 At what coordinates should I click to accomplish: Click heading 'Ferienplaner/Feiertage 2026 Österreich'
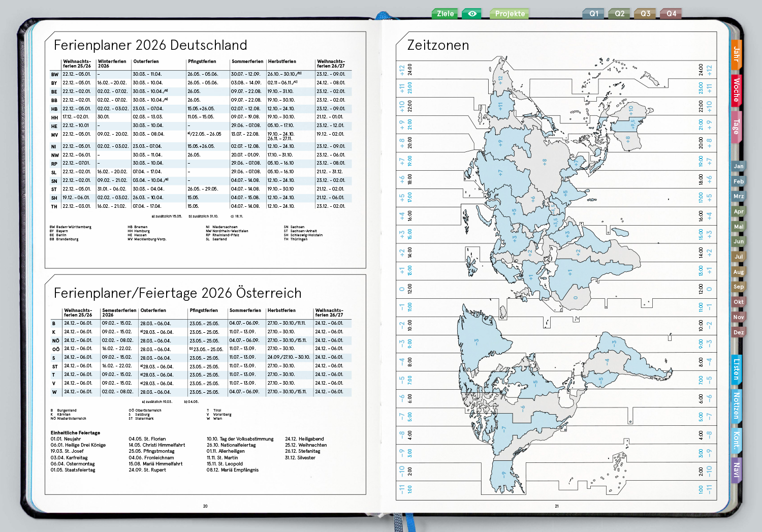[x=178, y=293]
